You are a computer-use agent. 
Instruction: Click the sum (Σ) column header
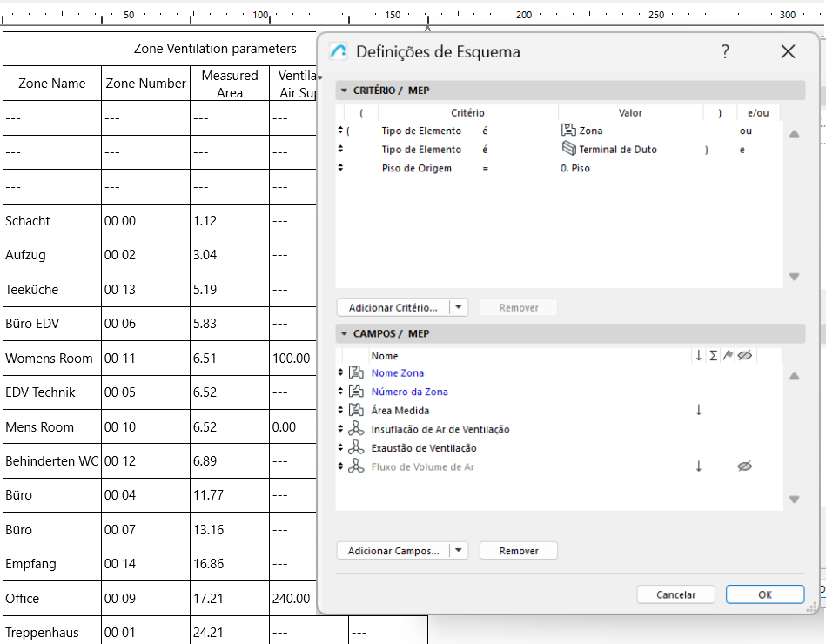(x=713, y=356)
